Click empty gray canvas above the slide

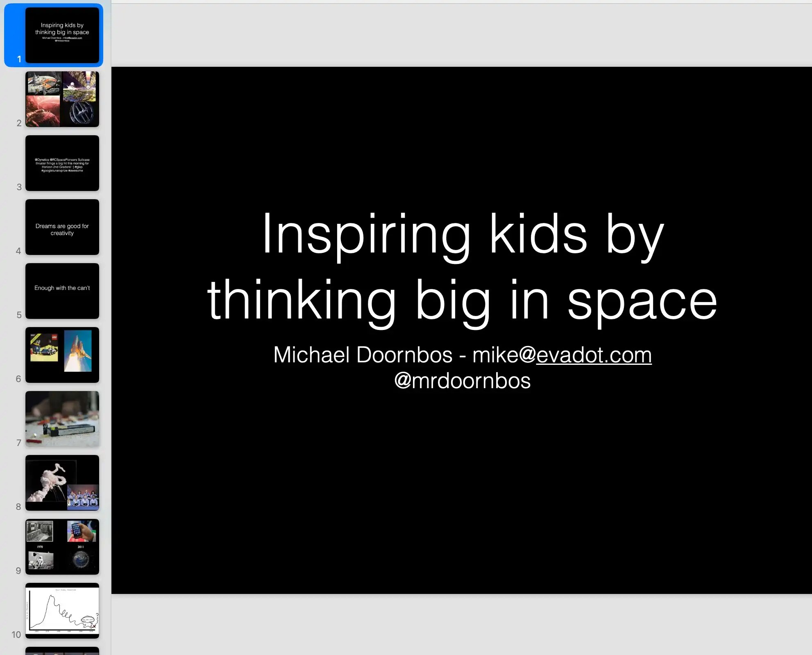pyautogui.click(x=461, y=35)
